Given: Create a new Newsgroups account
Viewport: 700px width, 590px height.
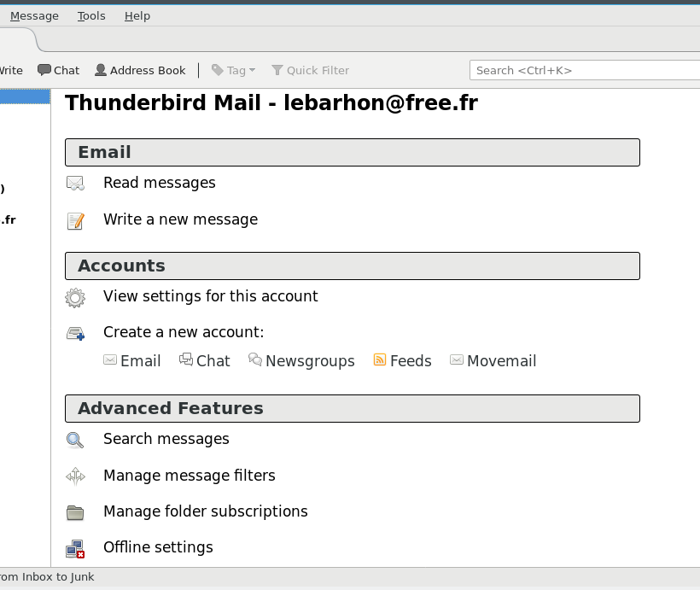Looking at the screenshot, I should click(x=310, y=361).
